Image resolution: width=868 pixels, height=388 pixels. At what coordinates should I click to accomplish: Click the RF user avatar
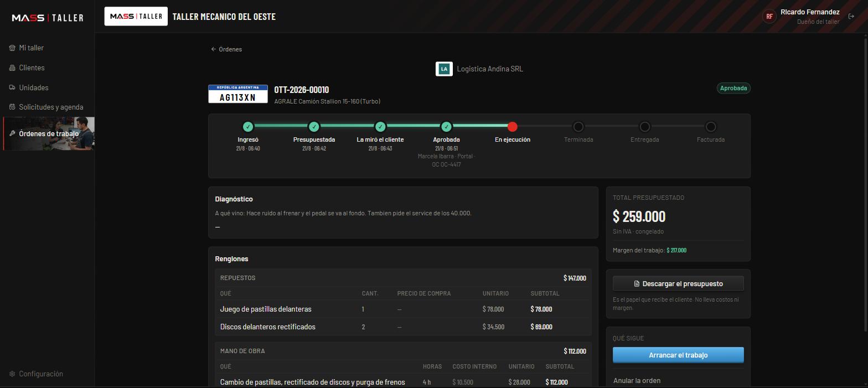coord(769,17)
